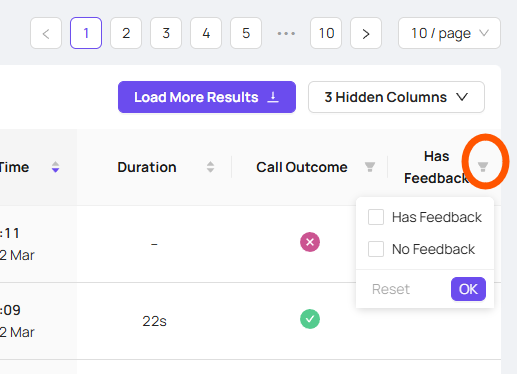This screenshot has width=517, height=374.
Task: Open the Call Outcome filter icon
Action: [x=370, y=167]
